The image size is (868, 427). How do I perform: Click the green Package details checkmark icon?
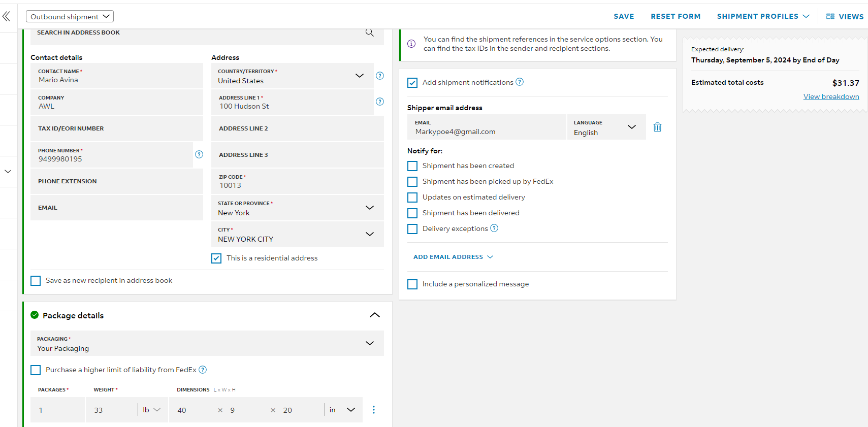pyautogui.click(x=35, y=315)
